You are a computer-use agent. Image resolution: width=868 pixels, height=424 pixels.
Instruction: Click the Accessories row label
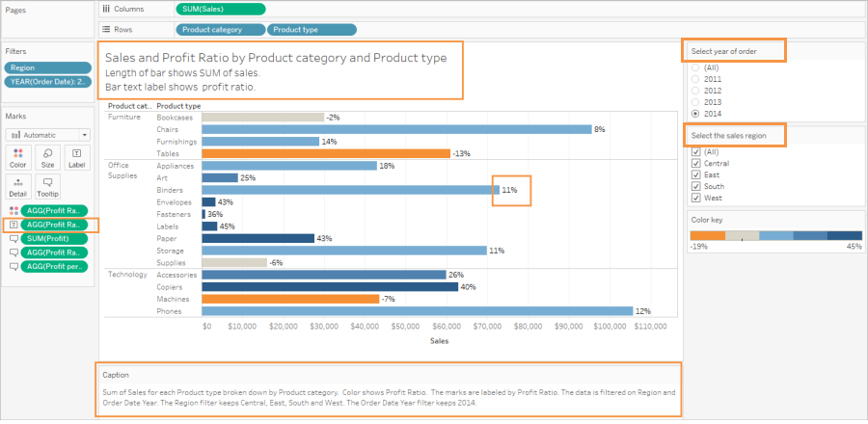[176, 275]
